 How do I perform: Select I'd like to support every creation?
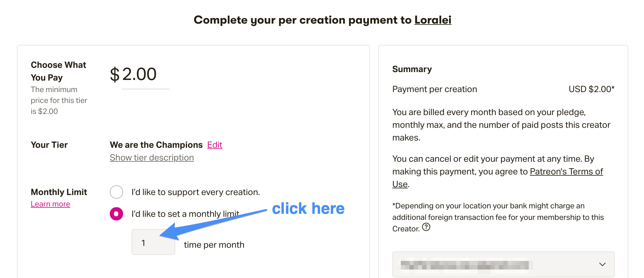pos(116,192)
